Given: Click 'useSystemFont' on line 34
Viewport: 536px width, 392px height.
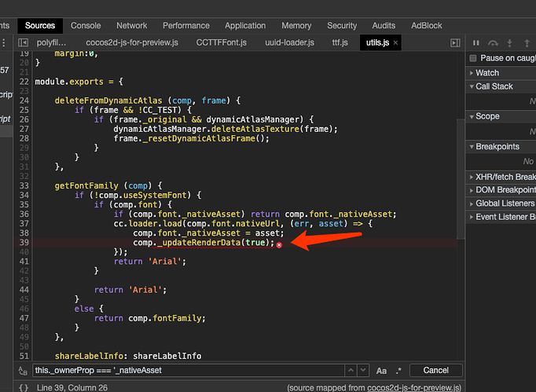Looking at the screenshot, I should click(x=155, y=196).
